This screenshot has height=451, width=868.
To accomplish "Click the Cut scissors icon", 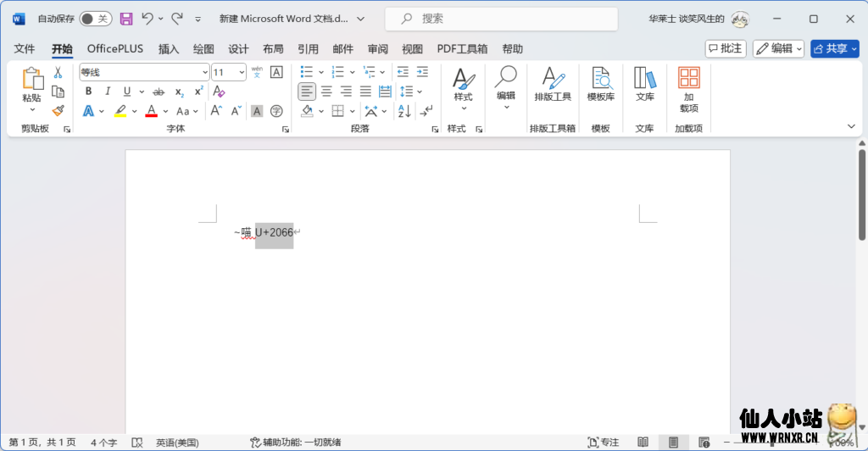I will [x=58, y=73].
